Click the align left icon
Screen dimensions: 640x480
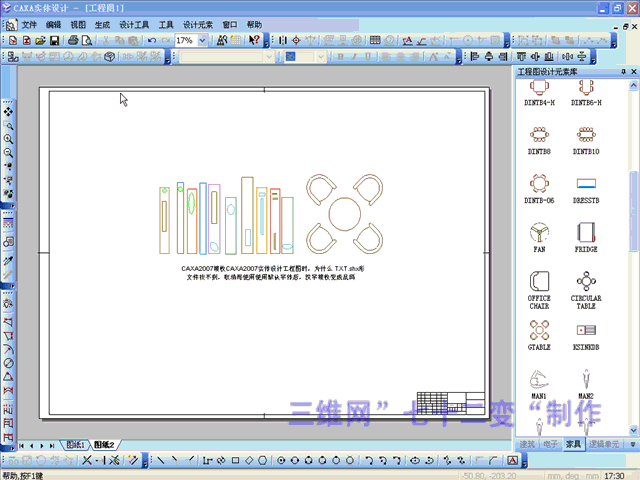point(474,56)
